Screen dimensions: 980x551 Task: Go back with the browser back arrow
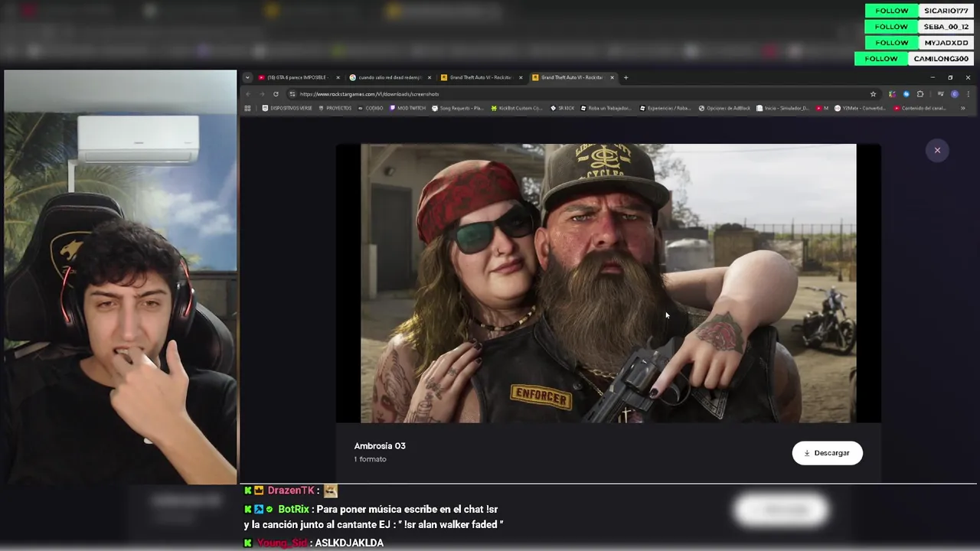click(x=248, y=94)
